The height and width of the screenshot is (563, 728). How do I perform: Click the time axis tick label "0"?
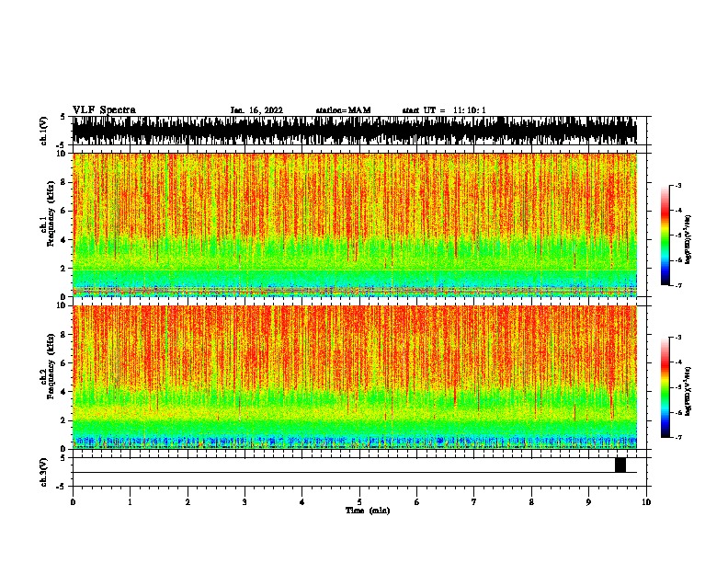(x=73, y=502)
